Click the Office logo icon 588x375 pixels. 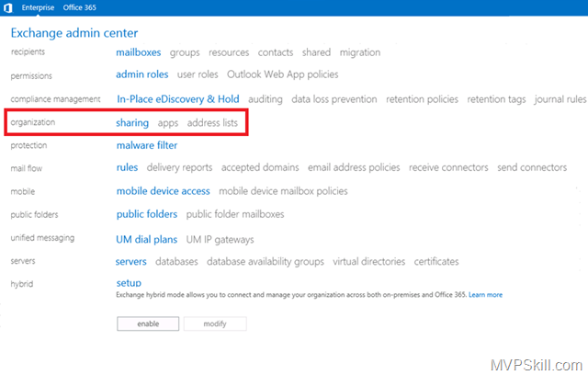click(8, 7)
